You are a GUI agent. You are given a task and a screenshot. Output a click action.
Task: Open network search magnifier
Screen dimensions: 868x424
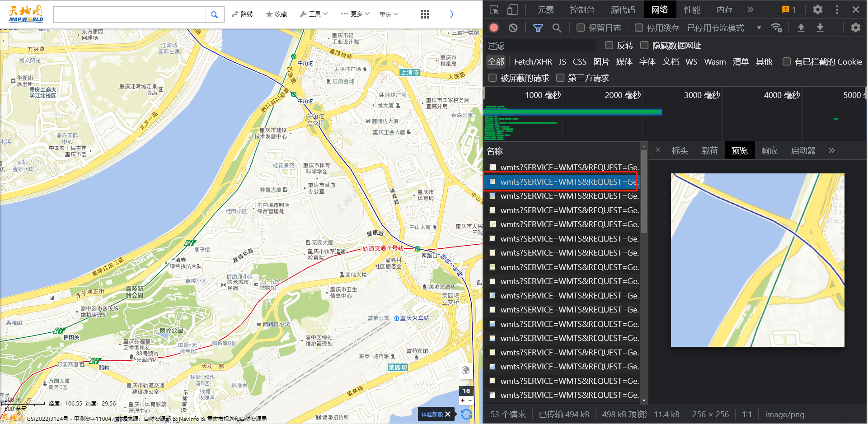[557, 28]
